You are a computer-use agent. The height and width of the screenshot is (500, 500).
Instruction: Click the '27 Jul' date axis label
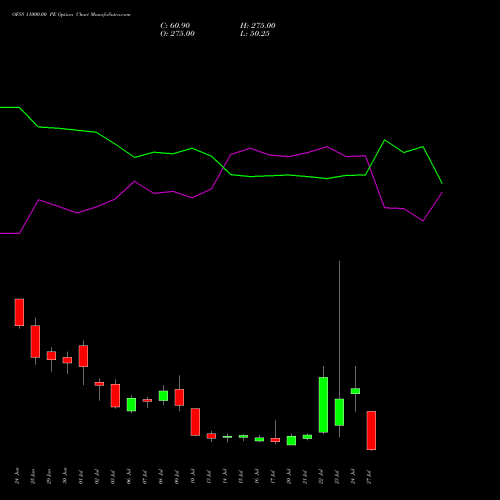pyautogui.click(x=369, y=477)
